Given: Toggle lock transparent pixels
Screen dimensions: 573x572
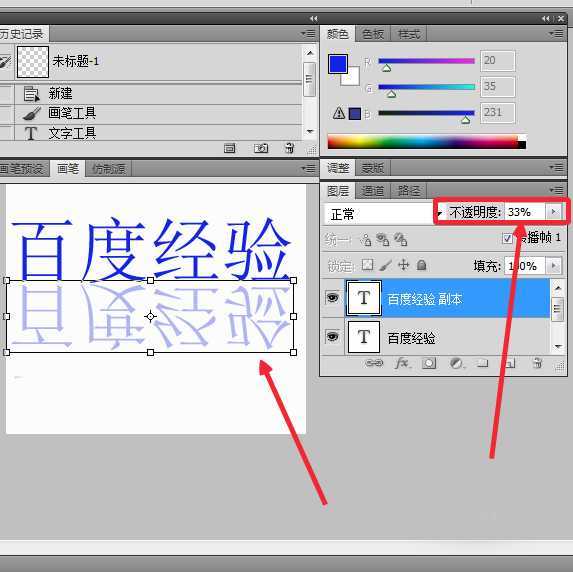Looking at the screenshot, I should point(368,265).
